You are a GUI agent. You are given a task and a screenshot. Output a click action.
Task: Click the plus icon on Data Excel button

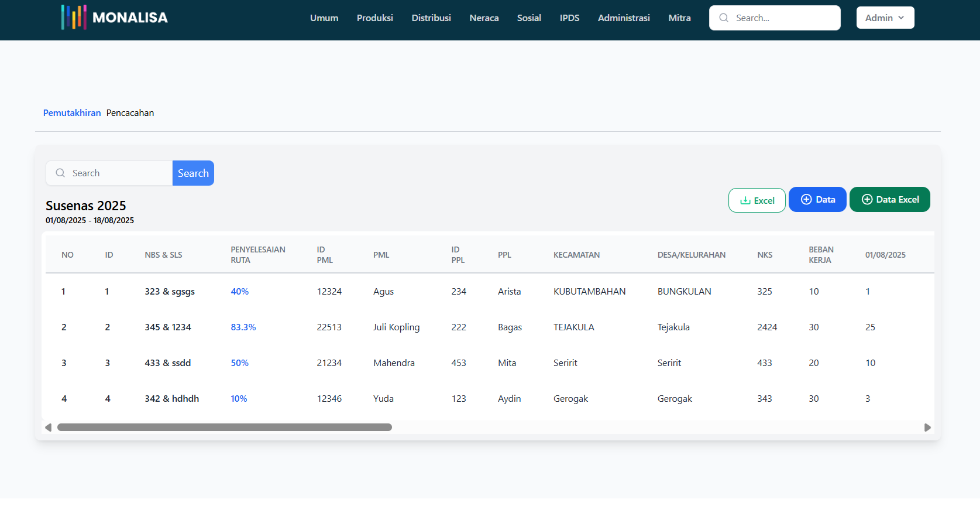click(867, 199)
